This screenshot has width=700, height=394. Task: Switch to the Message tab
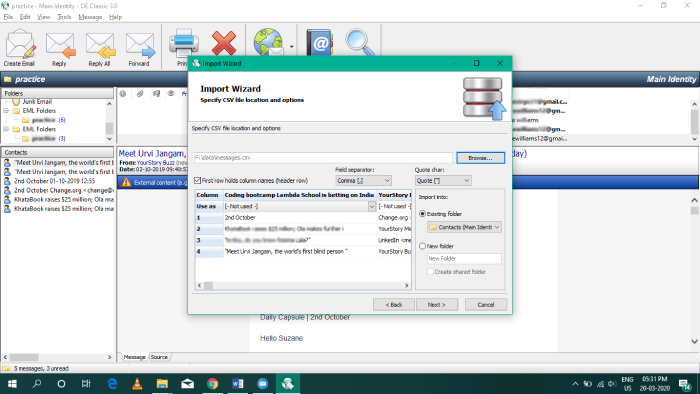coord(134,357)
